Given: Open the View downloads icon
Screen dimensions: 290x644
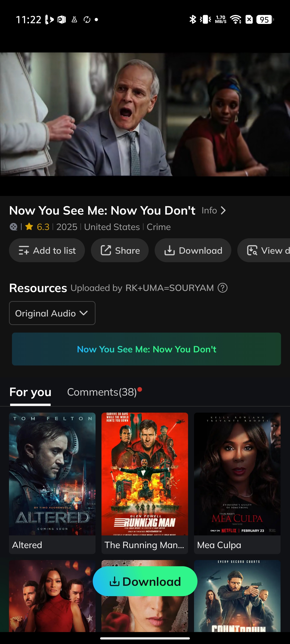Looking at the screenshot, I should [x=252, y=250].
